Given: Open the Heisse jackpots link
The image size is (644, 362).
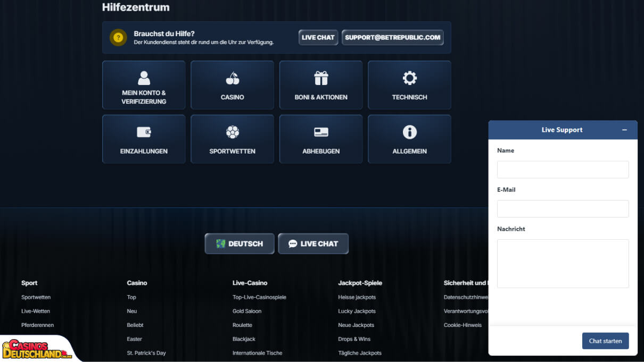Looking at the screenshot, I should [x=357, y=297].
